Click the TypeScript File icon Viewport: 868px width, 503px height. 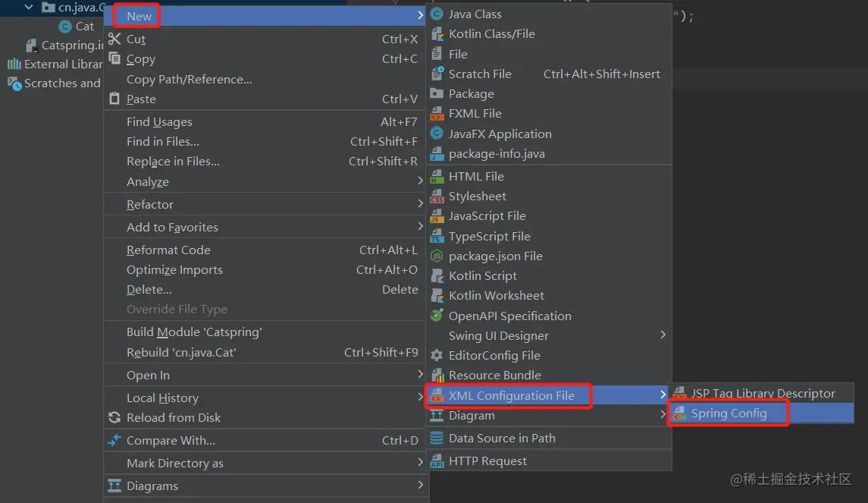coord(437,236)
